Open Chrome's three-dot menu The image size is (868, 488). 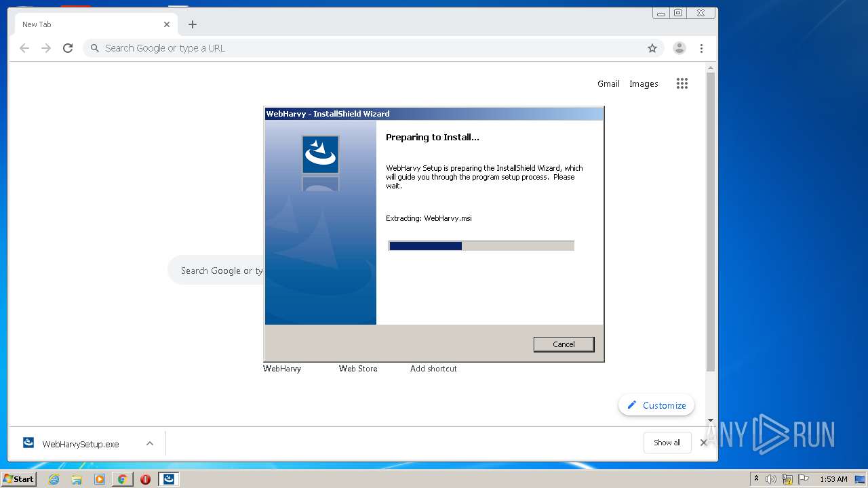click(701, 48)
